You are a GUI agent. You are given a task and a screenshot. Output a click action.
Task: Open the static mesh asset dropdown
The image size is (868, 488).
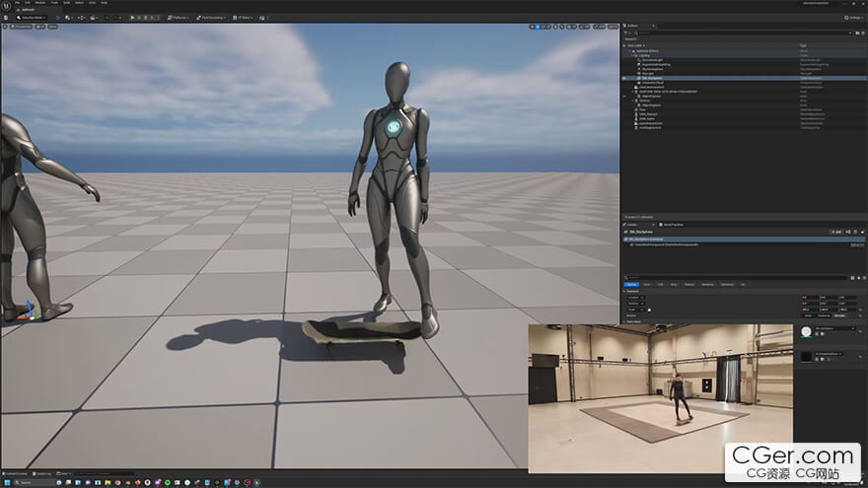click(834, 328)
